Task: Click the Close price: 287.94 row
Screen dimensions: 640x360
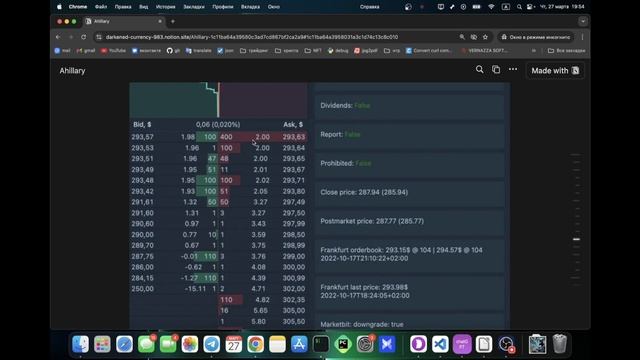Action: 410,192
